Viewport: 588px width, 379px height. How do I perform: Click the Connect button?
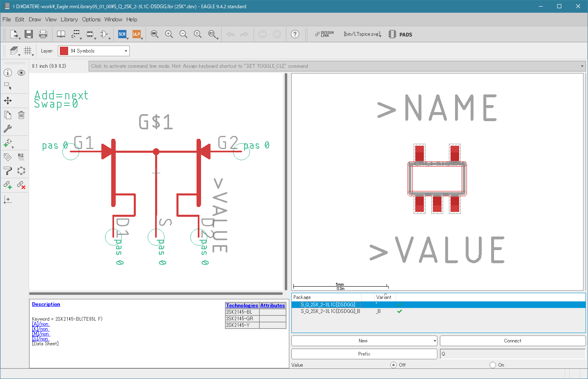512,341
